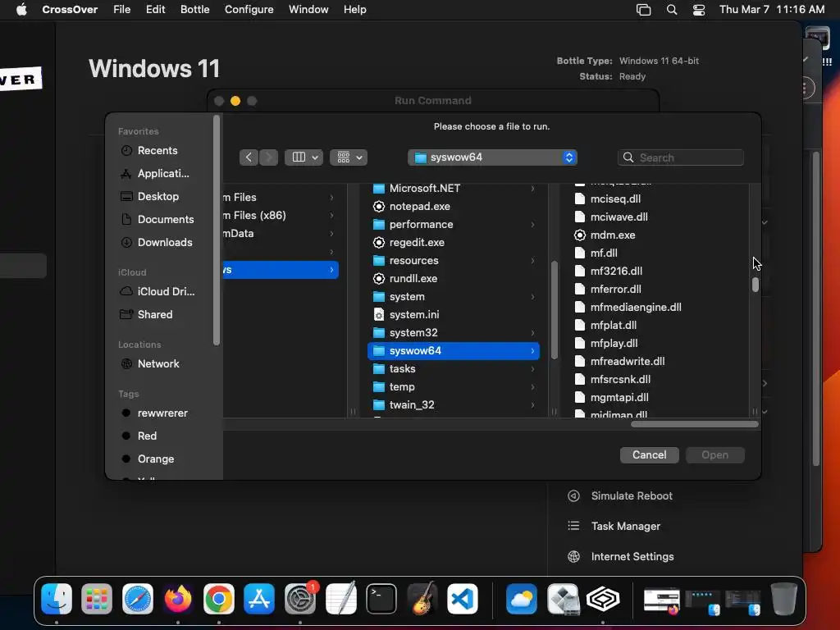Open Network under Locations

click(158, 363)
